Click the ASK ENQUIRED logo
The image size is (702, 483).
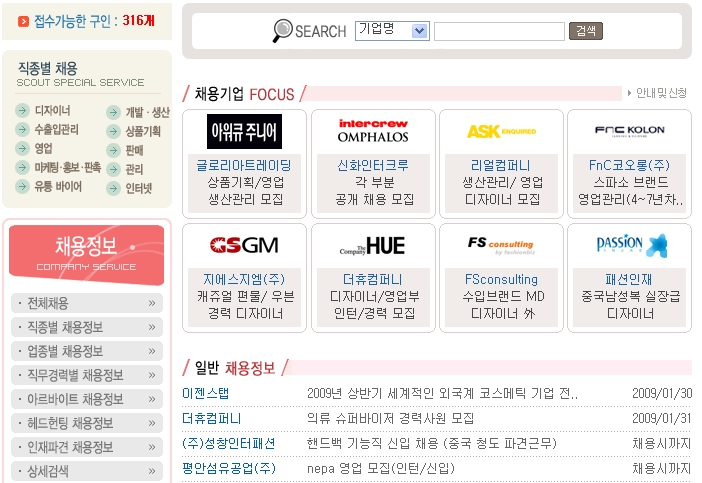point(501,131)
